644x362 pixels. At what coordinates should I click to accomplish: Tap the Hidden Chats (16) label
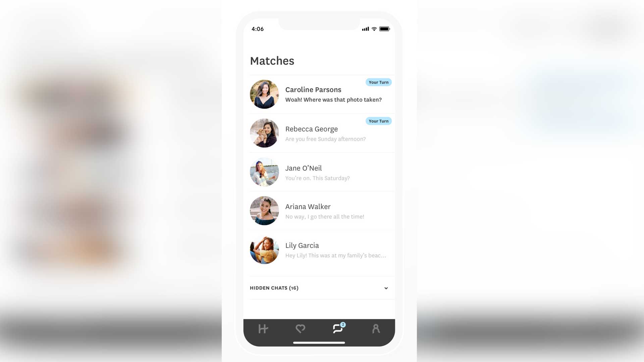click(x=273, y=288)
